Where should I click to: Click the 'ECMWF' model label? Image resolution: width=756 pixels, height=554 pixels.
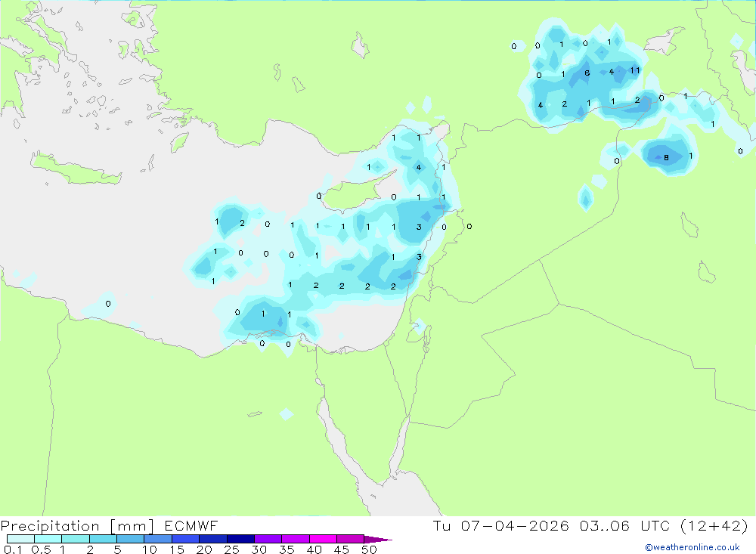191,525
